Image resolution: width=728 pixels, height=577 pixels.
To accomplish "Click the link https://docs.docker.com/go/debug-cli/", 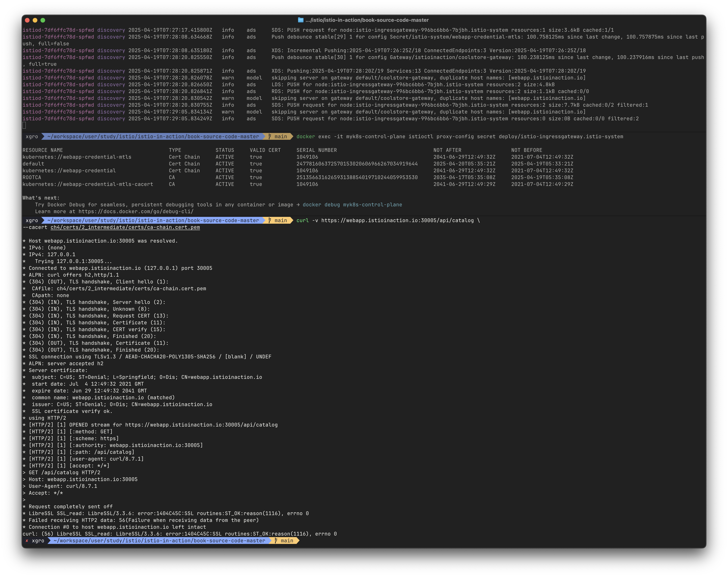I will (136, 211).
